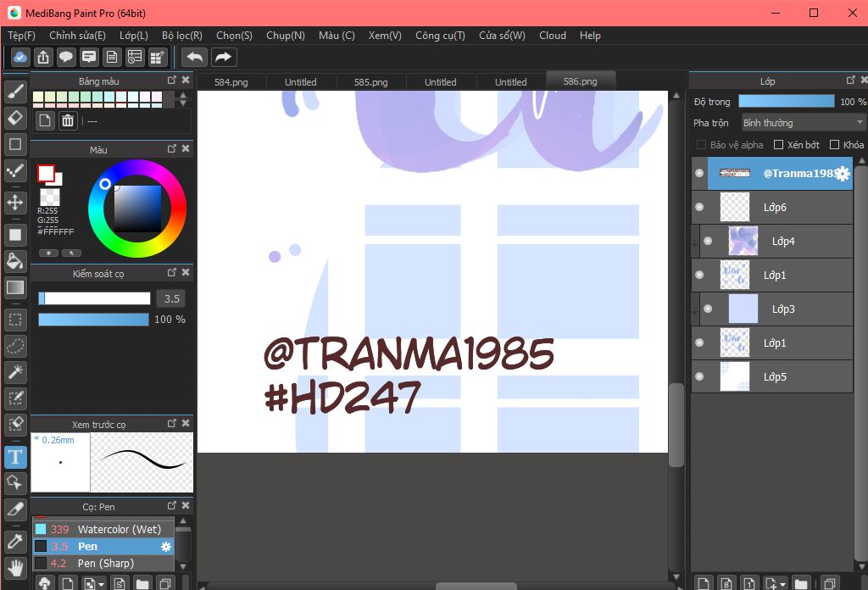The width and height of the screenshot is (868, 590).
Task: Select the Magic Wand tool
Action: tap(15, 372)
